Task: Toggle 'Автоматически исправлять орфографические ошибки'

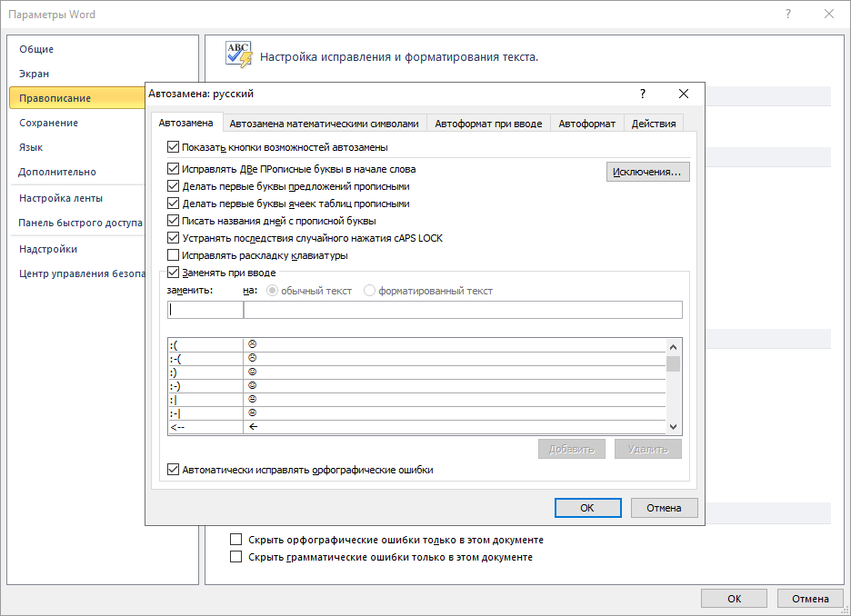Action: pyautogui.click(x=174, y=470)
